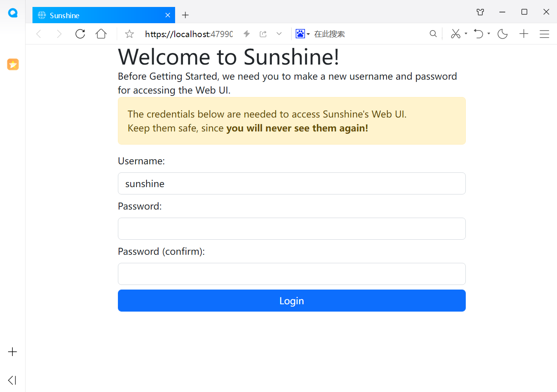Image resolution: width=557 pixels, height=392 pixels.
Task: Click the share page icon in address bar
Action: (263, 34)
